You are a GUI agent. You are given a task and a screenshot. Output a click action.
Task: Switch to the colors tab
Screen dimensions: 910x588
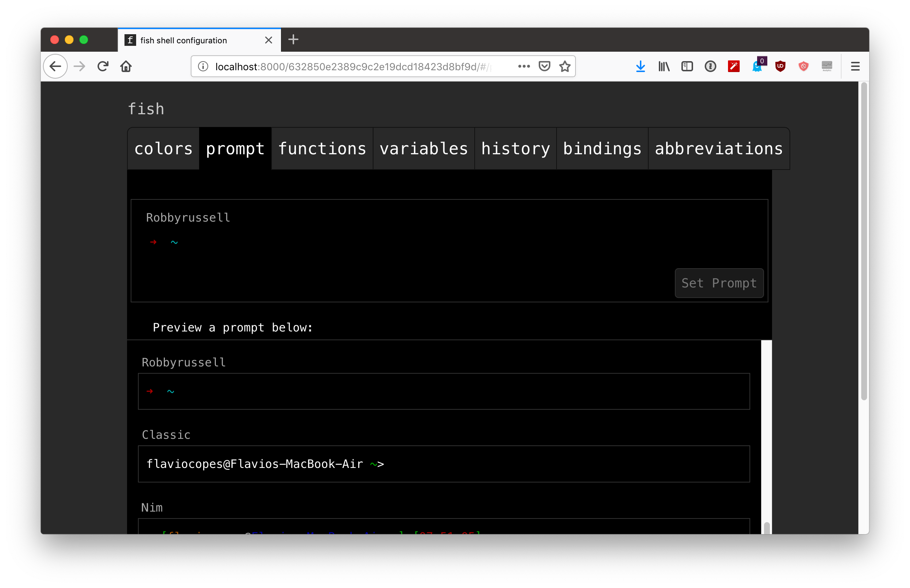pos(163,148)
